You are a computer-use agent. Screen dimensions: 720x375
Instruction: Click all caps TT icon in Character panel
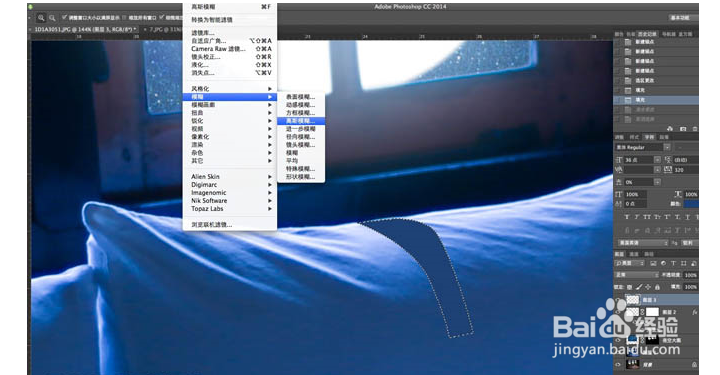coord(647,217)
